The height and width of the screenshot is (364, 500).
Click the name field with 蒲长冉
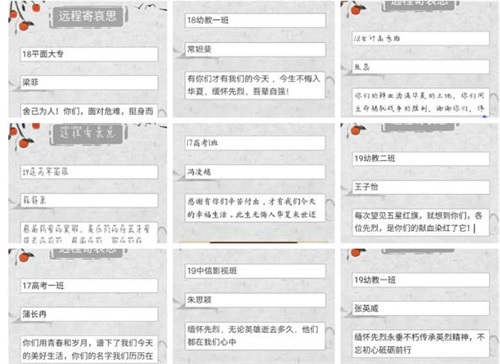pos(89,314)
